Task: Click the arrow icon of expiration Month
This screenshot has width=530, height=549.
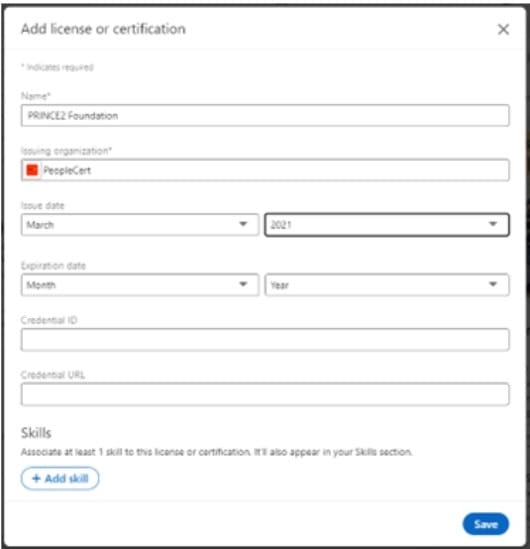Action: point(243,284)
